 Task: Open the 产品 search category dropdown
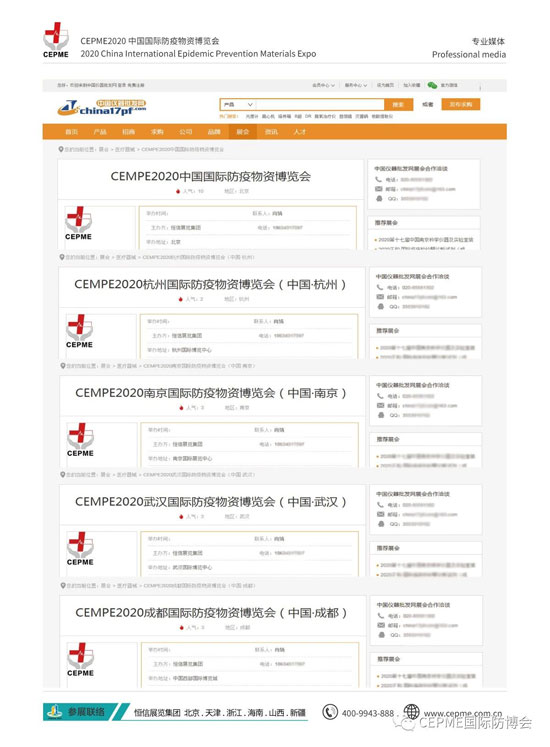point(238,104)
